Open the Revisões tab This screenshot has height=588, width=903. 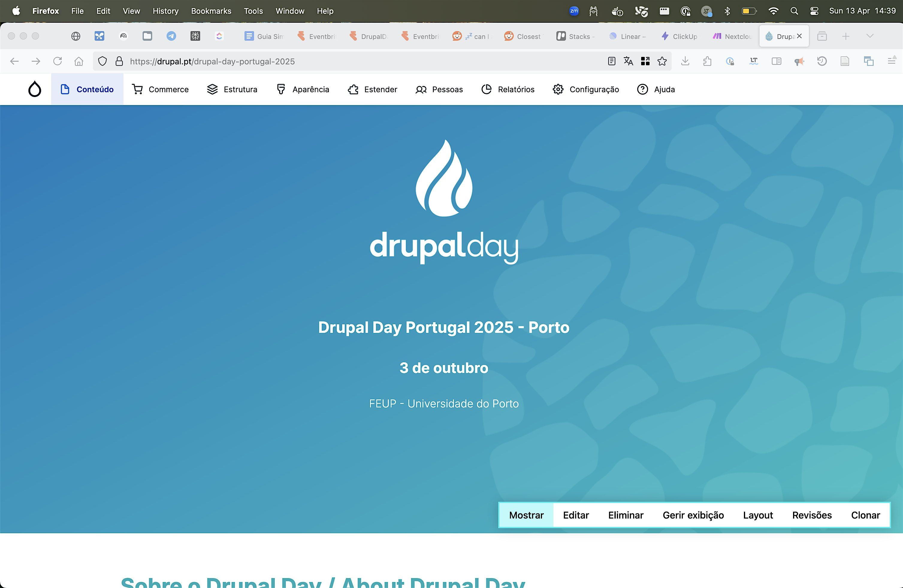812,515
